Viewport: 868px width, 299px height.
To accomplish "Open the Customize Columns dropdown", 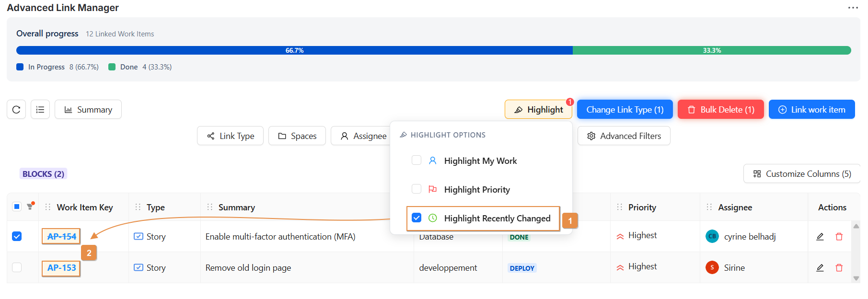I will point(801,174).
